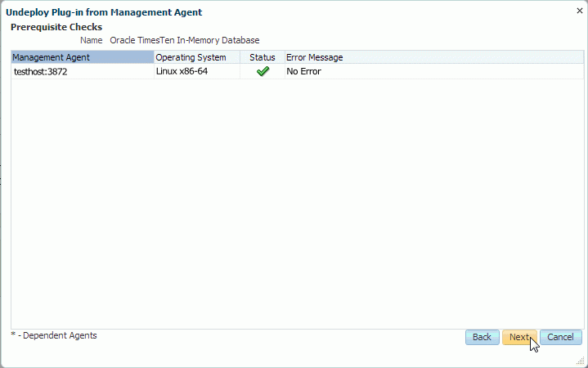Click the No Error message cell
588x368 pixels.
click(303, 72)
